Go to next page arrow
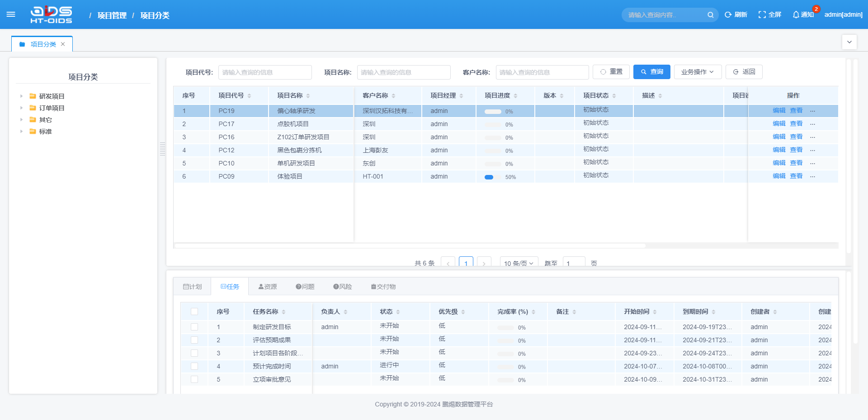The height and width of the screenshot is (420, 868). point(484,263)
